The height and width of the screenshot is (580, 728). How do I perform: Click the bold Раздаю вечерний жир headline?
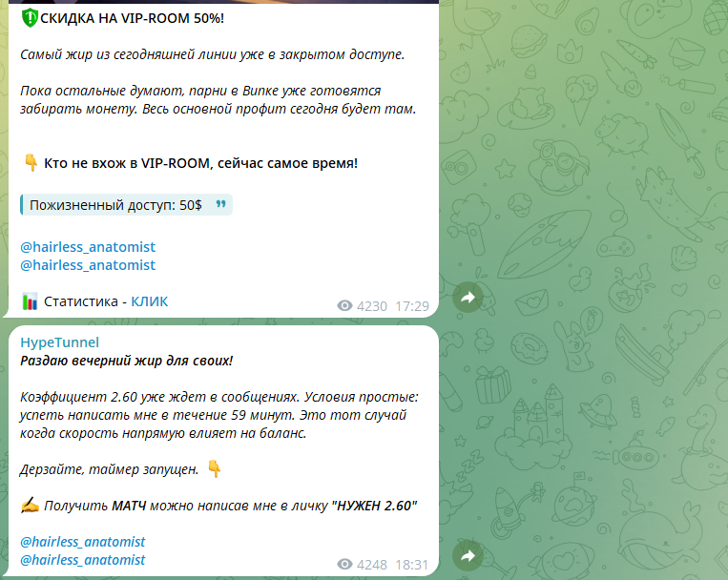[126, 361]
